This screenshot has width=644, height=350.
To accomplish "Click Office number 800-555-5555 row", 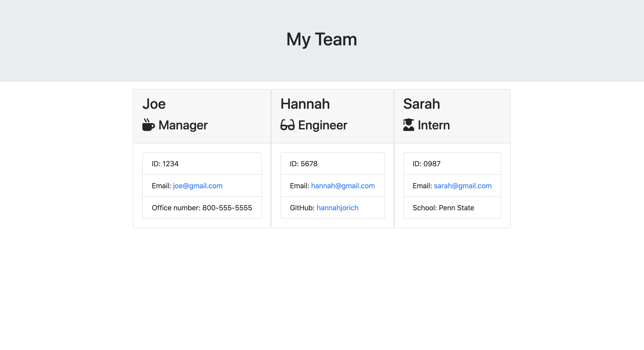I will pos(202,208).
